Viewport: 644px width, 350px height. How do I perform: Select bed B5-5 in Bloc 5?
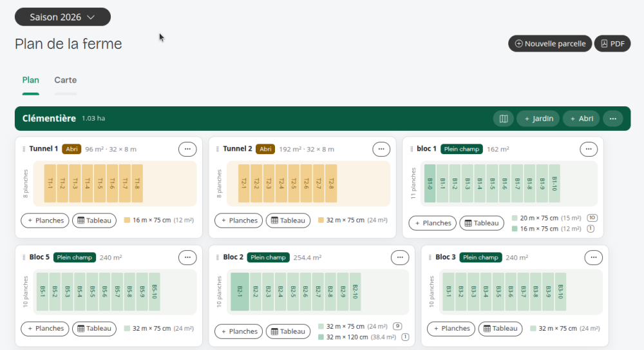click(92, 291)
